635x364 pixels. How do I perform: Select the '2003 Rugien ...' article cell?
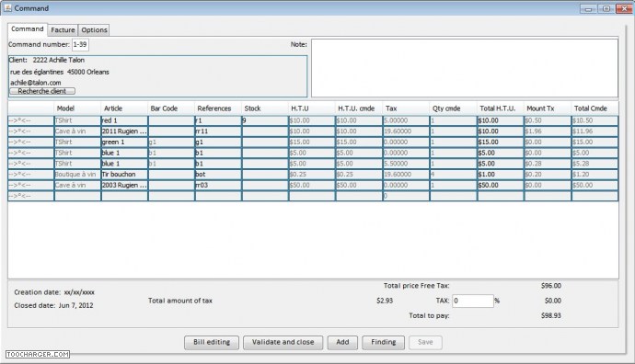point(124,186)
